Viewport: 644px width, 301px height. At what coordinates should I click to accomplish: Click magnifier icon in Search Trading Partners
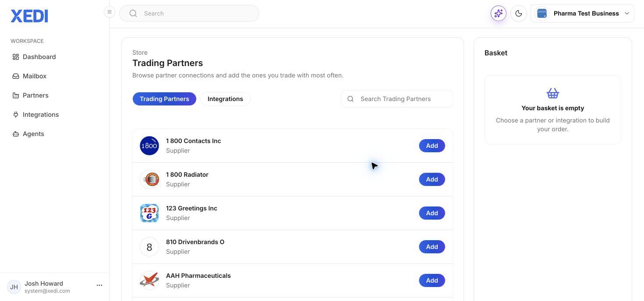(x=350, y=99)
